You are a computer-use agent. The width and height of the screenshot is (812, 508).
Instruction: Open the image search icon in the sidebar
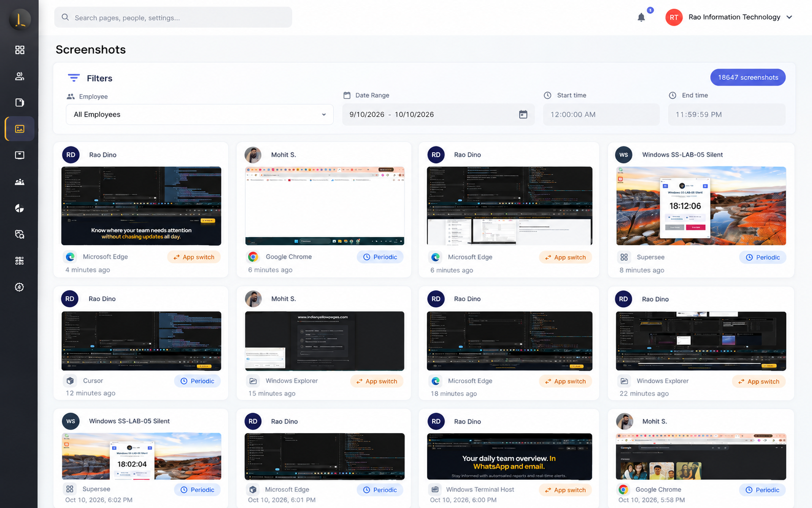(19, 234)
